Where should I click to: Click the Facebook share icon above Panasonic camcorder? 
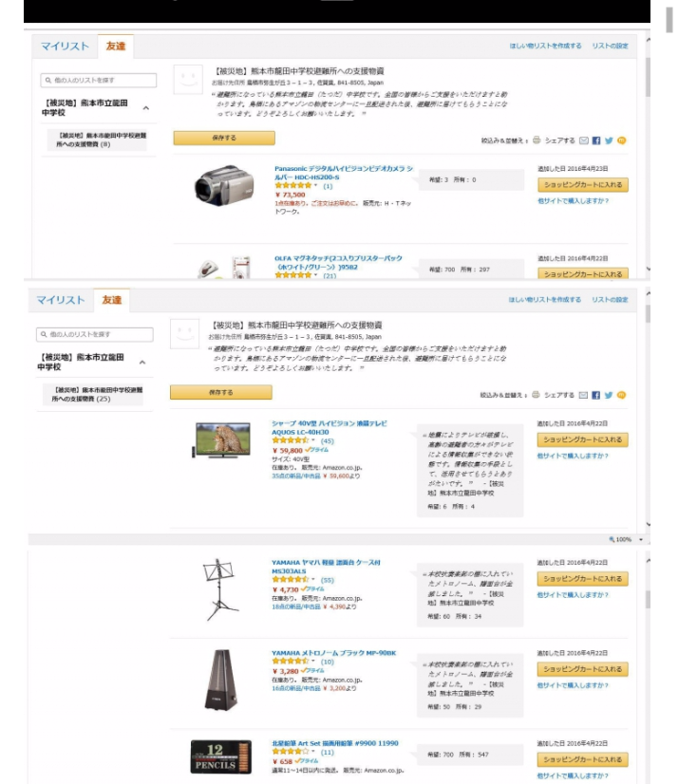point(596,140)
